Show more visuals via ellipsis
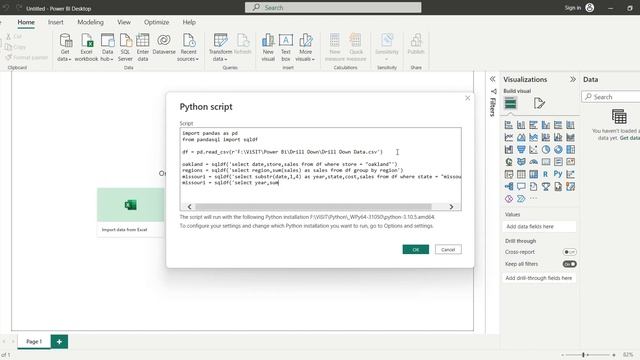This screenshot has height=360, width=640. tap(533, 198)
